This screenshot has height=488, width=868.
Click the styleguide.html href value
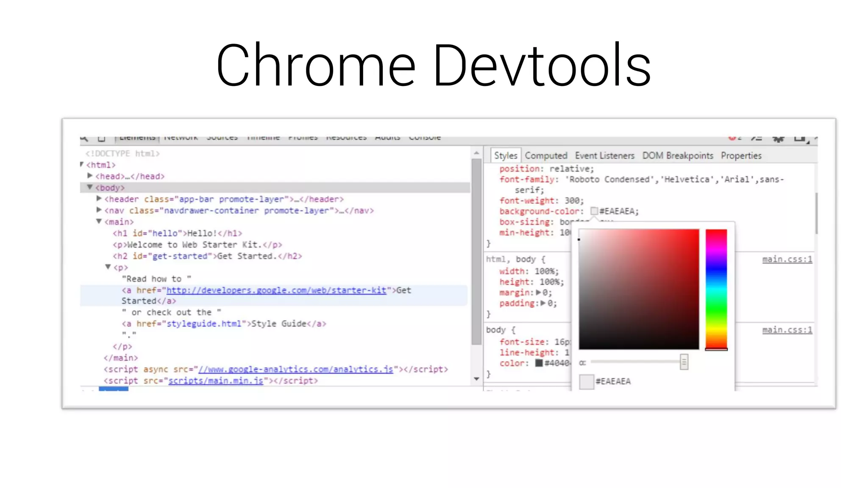(x=204, y=324)
